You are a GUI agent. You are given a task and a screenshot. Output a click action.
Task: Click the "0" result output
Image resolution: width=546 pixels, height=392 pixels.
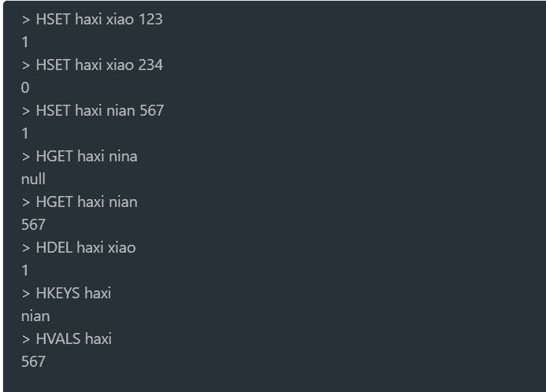coord(25,88)
